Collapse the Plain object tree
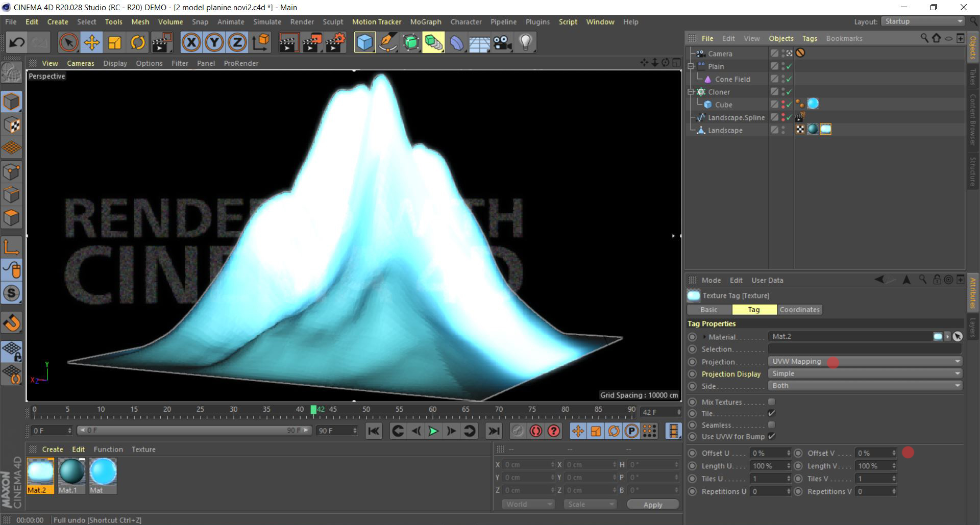Screen dimensions: 980x525 click(691, 66)
